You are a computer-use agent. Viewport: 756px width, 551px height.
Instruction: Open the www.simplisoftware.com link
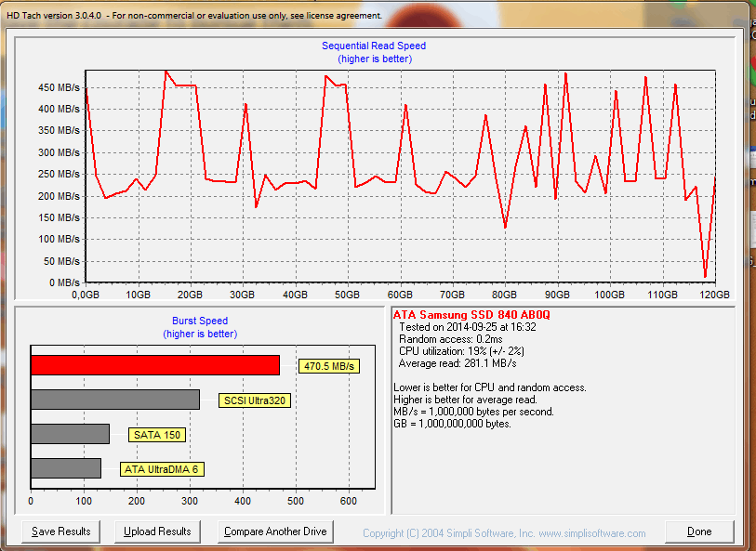(x=590, y=533)
